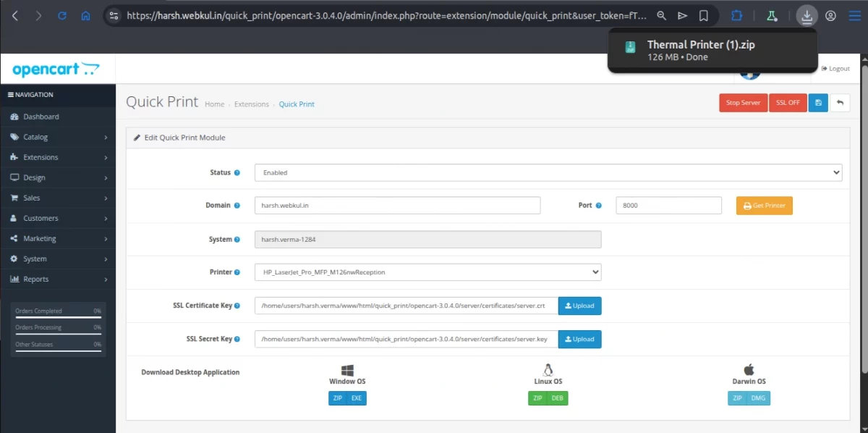Click the opencart logo
The height and width of the screenshot is (433, 868).
(x=56, y=68)
